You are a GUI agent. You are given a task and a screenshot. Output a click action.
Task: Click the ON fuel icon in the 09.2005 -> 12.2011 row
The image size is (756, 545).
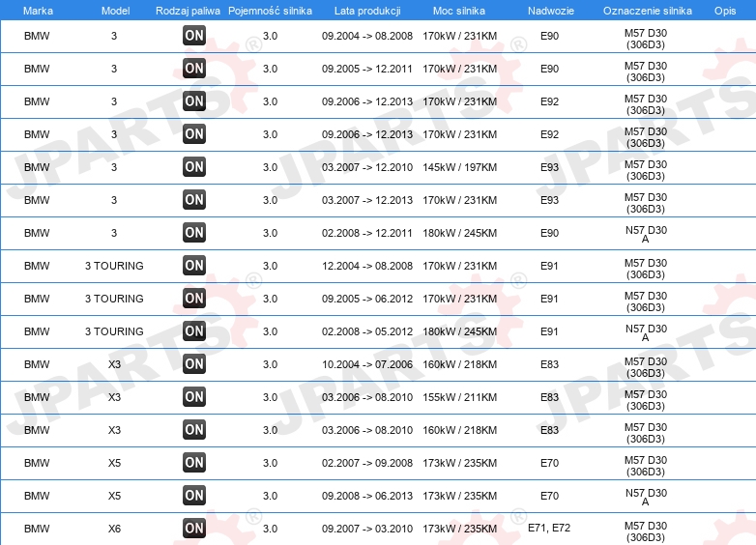coord(194,69)
